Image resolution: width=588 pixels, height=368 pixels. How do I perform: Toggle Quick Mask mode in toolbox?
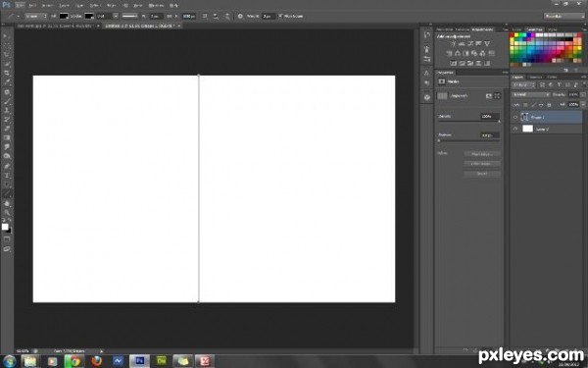[7, 239]
